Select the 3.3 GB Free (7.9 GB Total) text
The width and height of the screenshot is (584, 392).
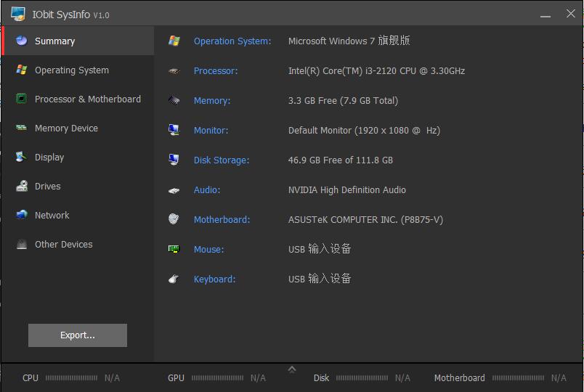point(343,100)
